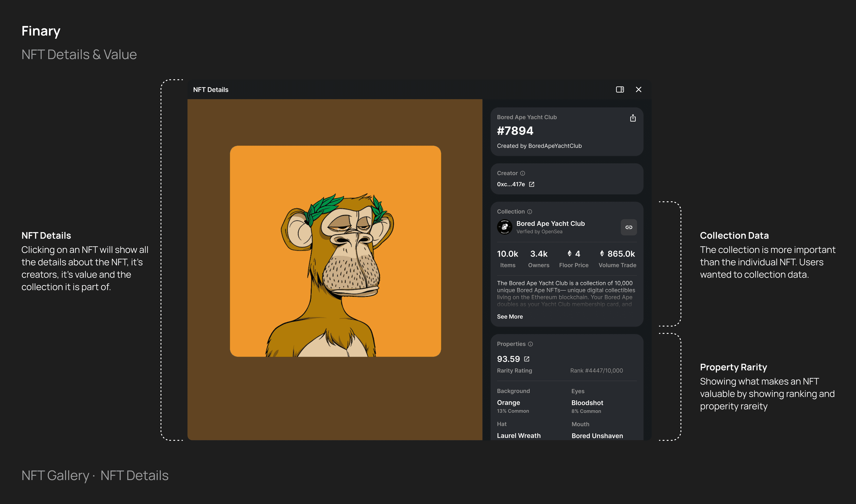Open creator address 0xc...417e externally
The image size is (856, 504).
coord(532,184)
